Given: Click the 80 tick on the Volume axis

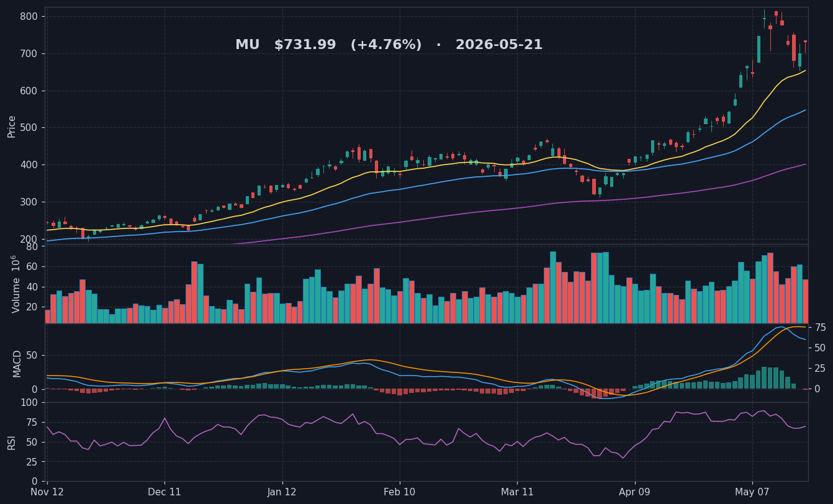Looking at the screenshot, I should pos(32,247).
